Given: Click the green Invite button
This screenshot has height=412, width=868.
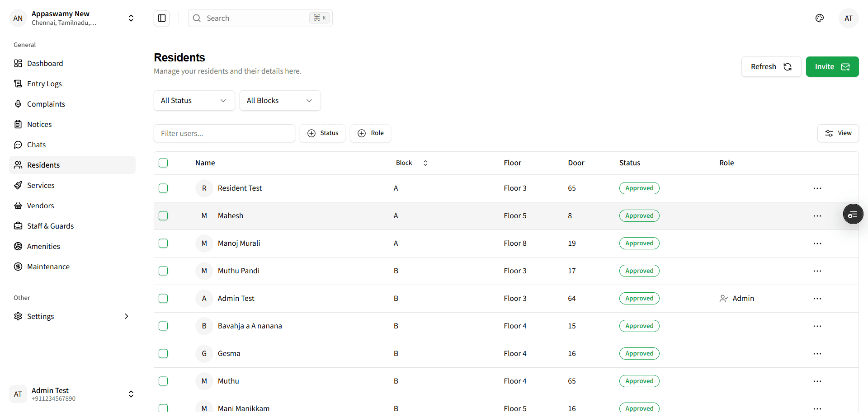Looking at the screenshot, I should [832, 67].
